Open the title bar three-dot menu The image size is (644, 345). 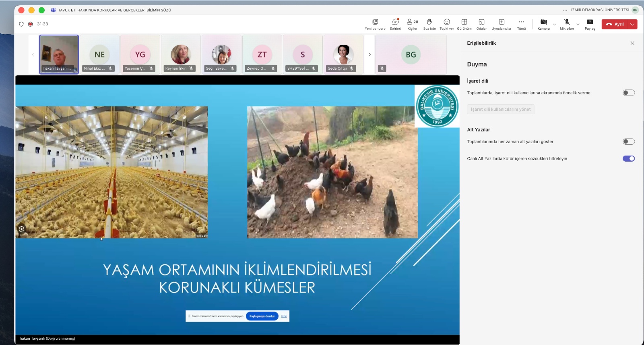click(x=565, y=10)
